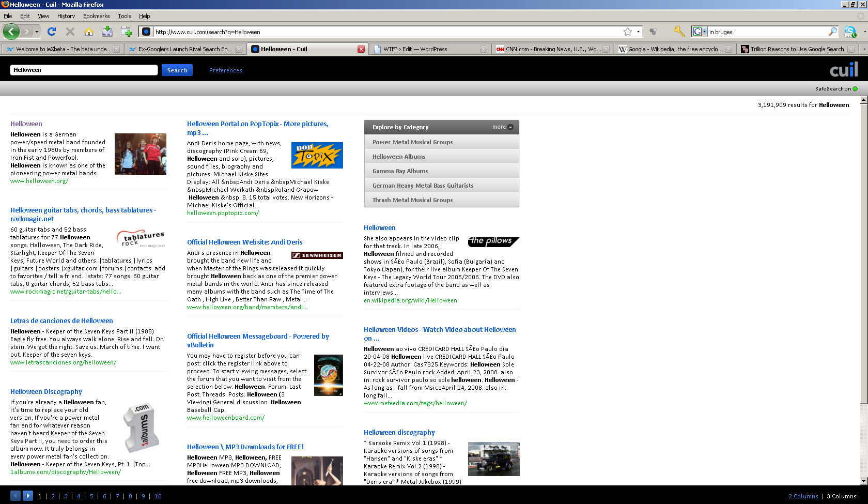Click the Cuil logo

pos(843,69)
